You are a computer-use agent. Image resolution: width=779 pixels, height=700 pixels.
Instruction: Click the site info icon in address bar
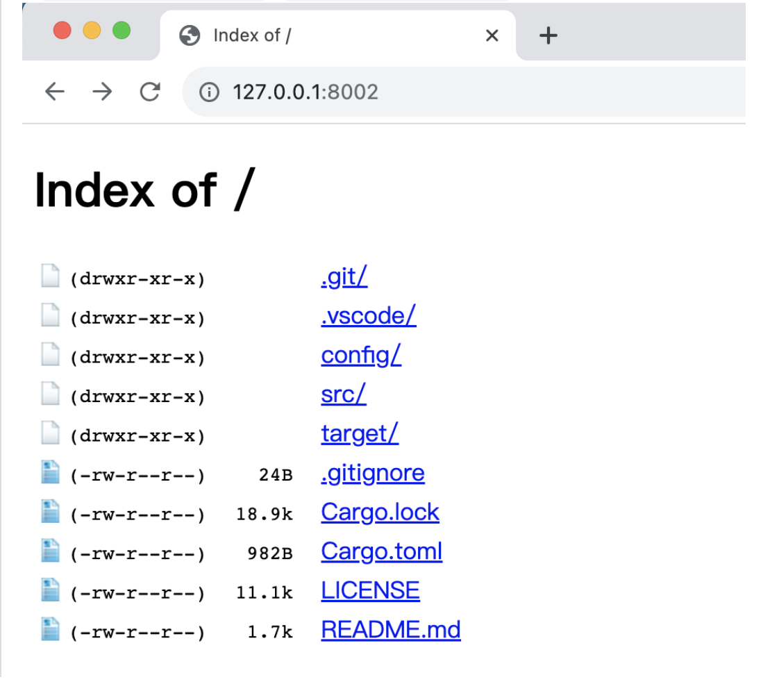(208, 92)
